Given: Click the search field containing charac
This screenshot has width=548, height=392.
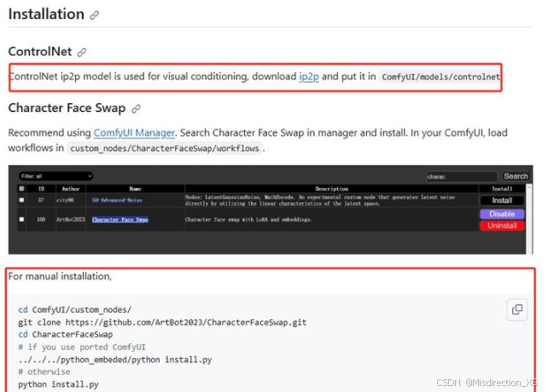Looking at the screenshot, I should coord(462,177).
